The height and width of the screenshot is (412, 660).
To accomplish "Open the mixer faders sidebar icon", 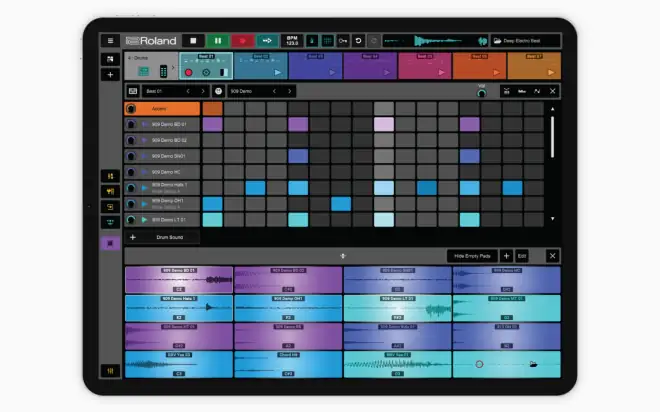I will [x=110, y=176].
